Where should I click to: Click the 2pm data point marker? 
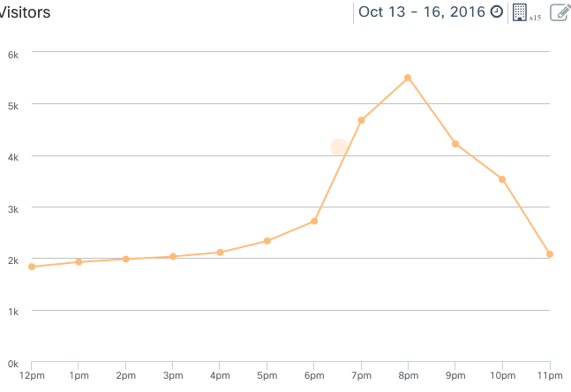126,259
